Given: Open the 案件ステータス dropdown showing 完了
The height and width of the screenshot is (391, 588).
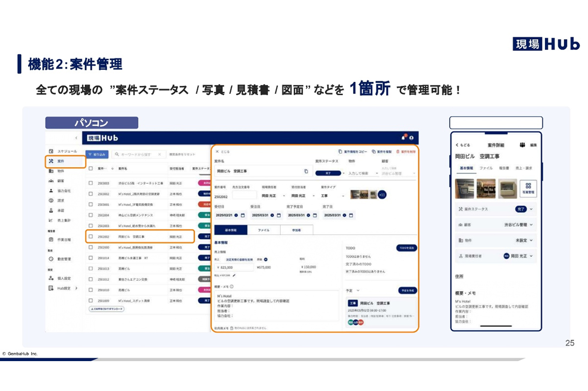Looking at the screenshot, I should coord(328,172).
